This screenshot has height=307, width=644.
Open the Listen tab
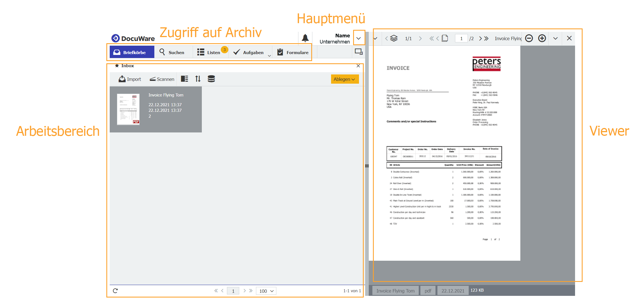click(x=209, y=52)
